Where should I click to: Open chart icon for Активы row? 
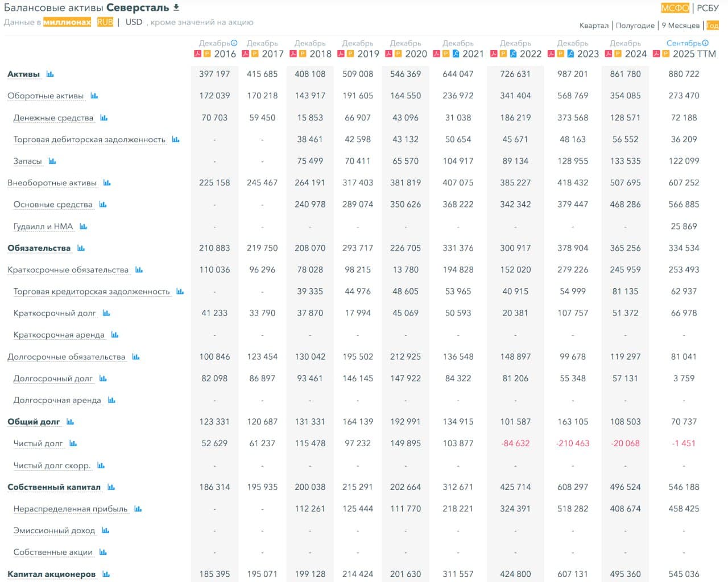click(50, 74)
